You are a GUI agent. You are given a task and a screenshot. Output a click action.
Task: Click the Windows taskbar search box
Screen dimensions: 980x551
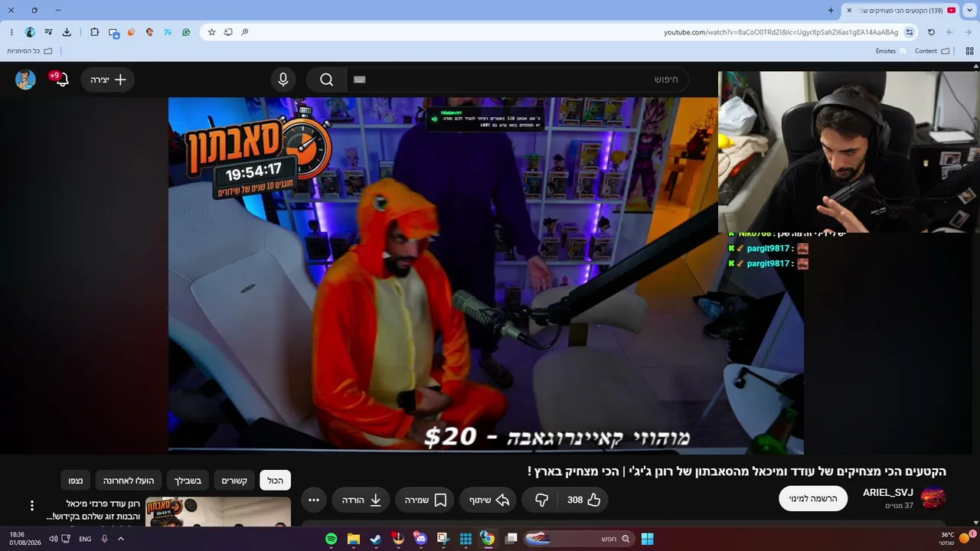(578, 539)
